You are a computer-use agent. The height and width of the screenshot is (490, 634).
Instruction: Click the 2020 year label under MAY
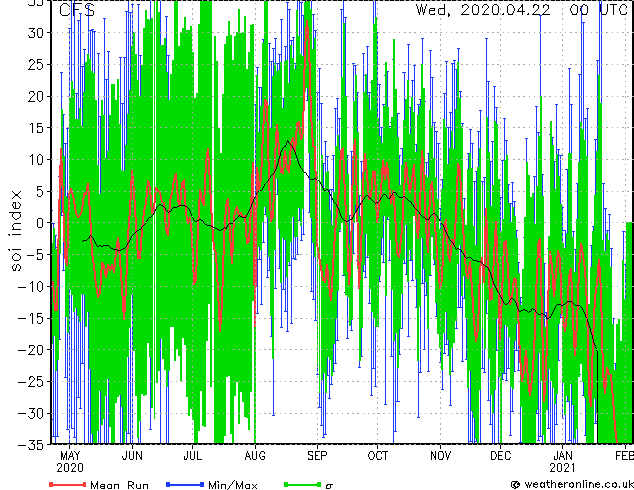pos(70,468)
